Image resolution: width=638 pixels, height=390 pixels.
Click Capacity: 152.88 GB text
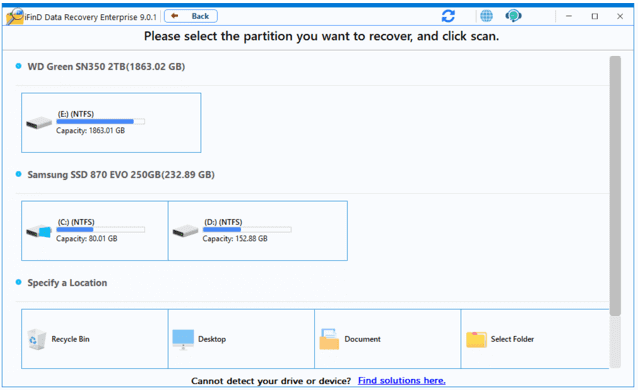click(x=235, y=239)
